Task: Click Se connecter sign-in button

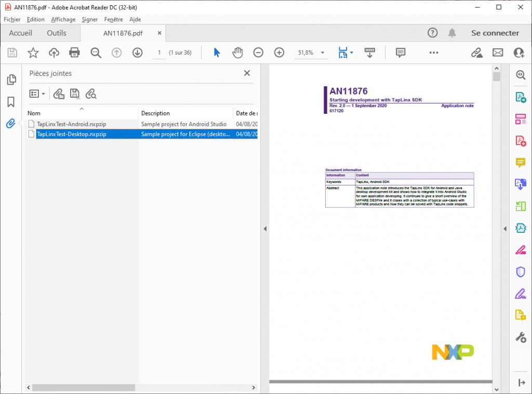Action: (x=495, y=33)
